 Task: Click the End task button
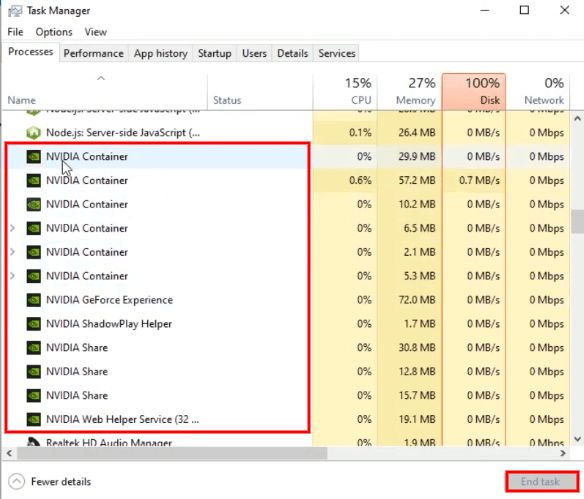coord(542,481)
